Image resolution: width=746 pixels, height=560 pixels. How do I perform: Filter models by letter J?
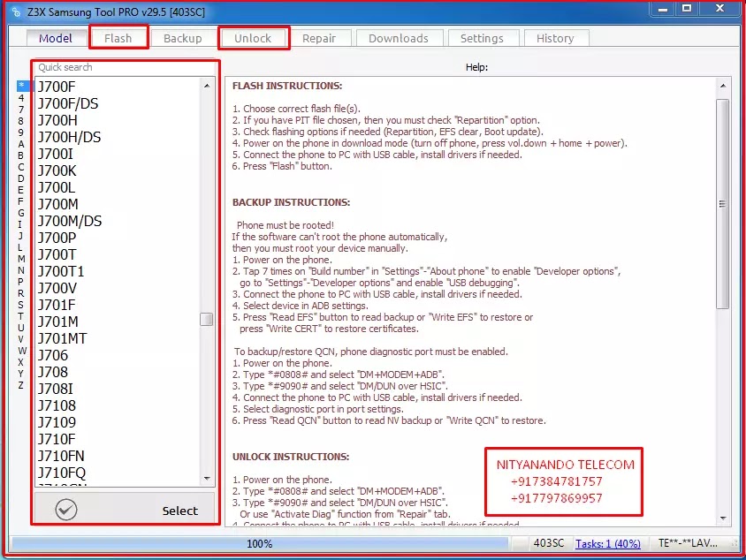pos(21,236)
